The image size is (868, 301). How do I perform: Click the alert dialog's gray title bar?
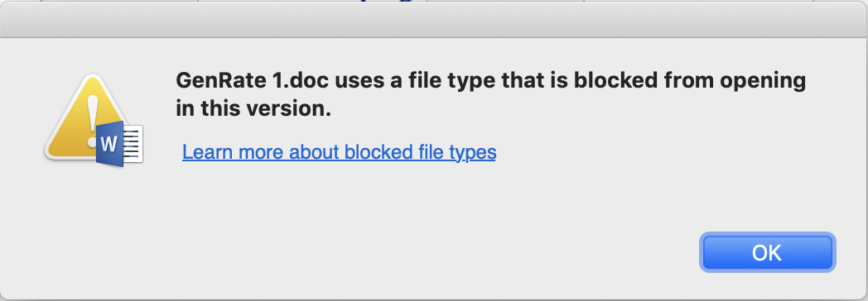point(434,20)
